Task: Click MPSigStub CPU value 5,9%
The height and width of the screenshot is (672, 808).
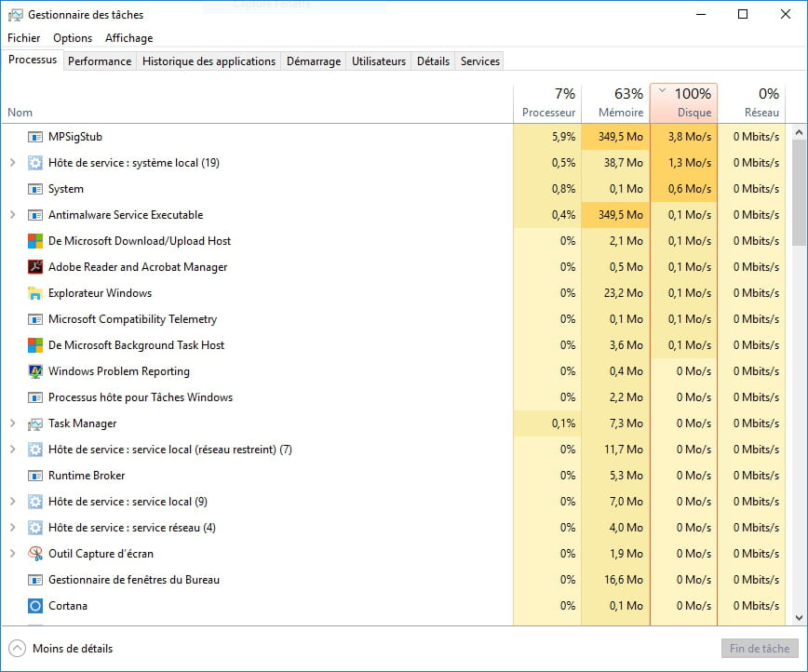Action: [563, 137]
